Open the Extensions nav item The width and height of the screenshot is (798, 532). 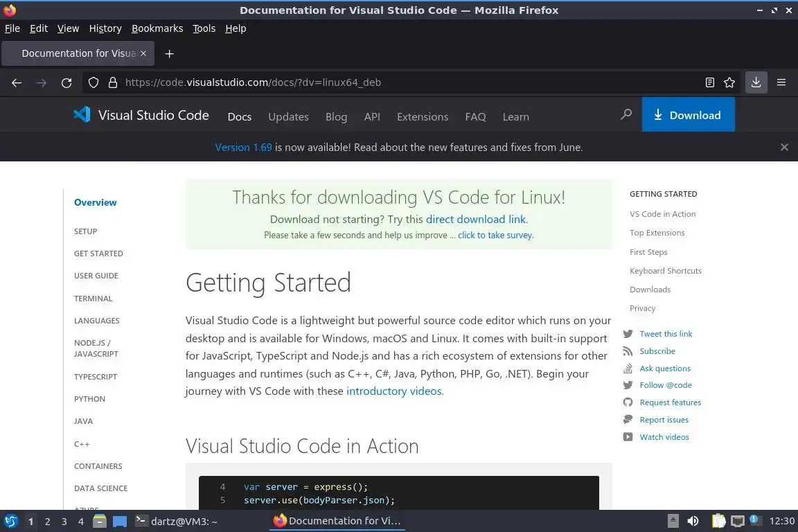pos(423,116)
